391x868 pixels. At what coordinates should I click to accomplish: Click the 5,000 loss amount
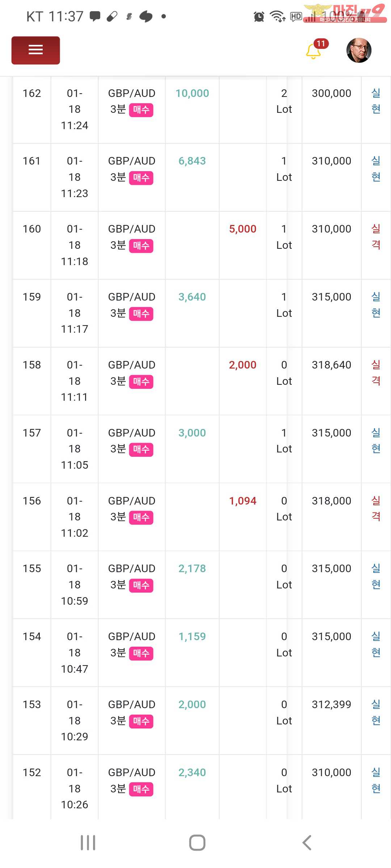pyautogui.click(x=243, y=229)
